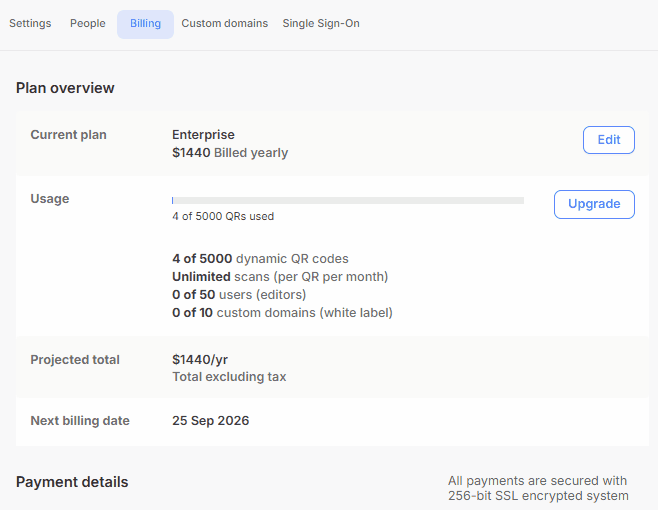Click the Plan overview heading
The image size is (658, 510).
point(65,88)
